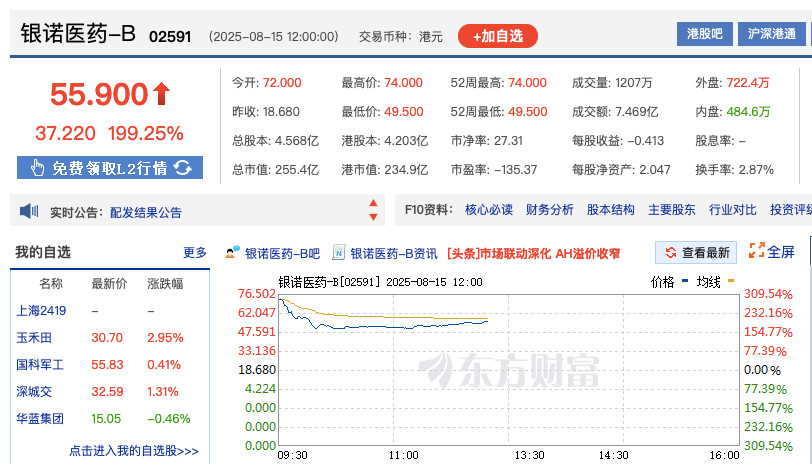Click the 全屏 fullscreen icon

[x=757, y=251]
